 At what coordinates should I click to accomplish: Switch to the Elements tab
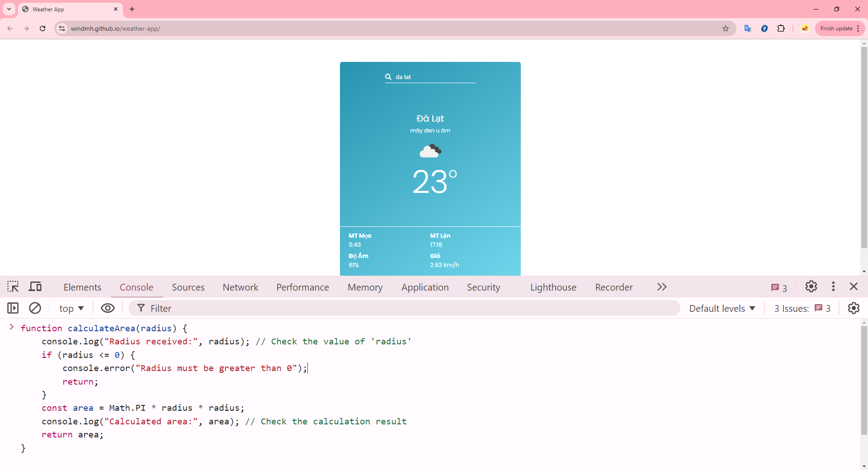pos(82,287)
